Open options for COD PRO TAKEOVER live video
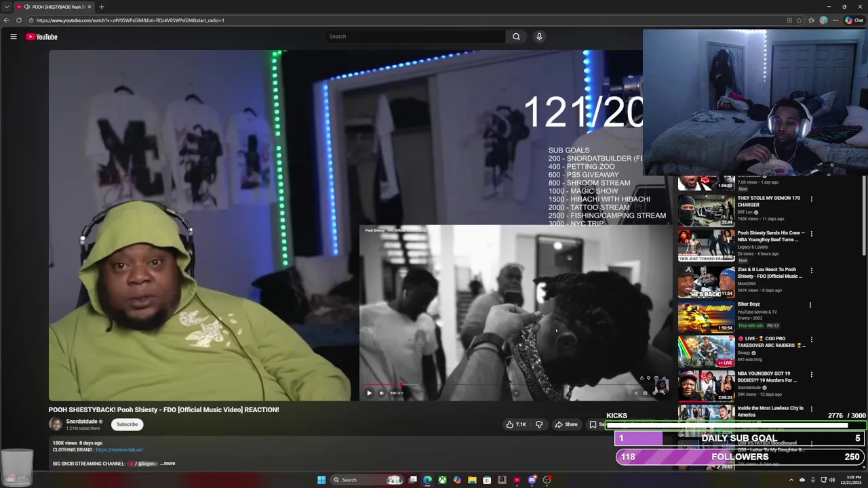 (811, 340)
